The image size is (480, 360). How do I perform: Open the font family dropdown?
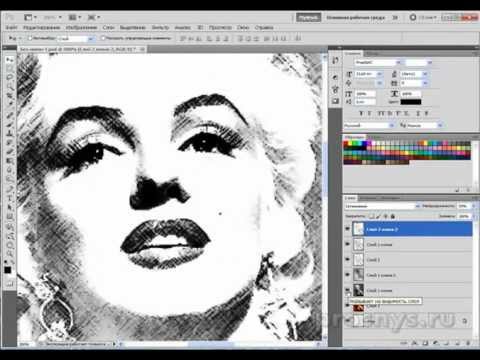[377, 62]
